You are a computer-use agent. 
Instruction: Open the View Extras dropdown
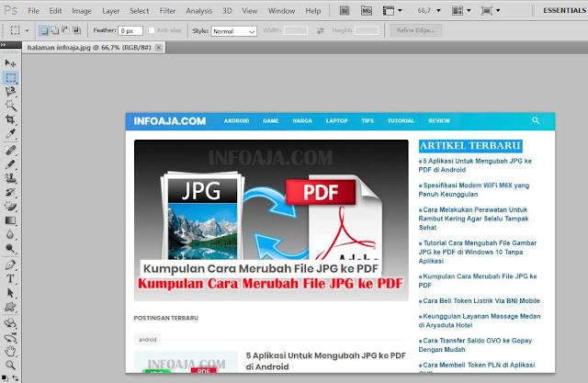pyautogui.click(x=392, y=11)
